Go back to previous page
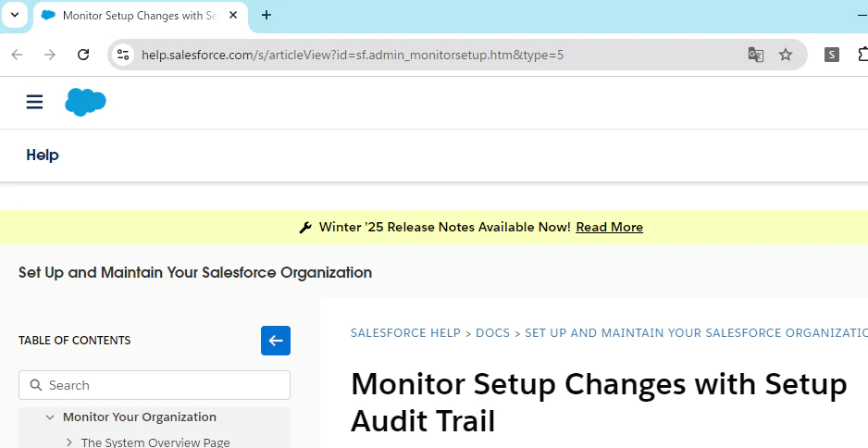This screenshot has width=868, height=448. 18,55
